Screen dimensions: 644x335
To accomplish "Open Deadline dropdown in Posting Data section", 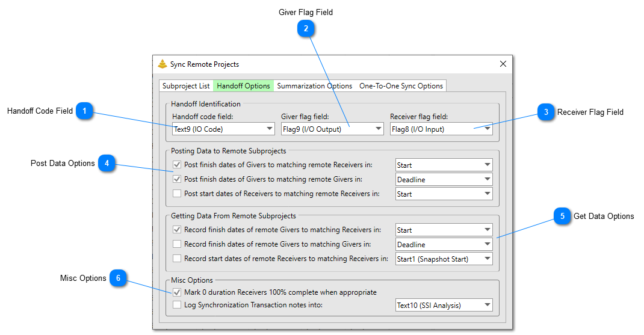I will [x=444, y=179].
